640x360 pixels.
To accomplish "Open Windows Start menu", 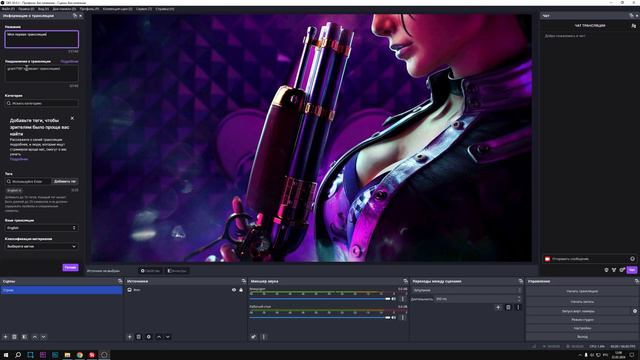I will pyautogui.click(x=6, y=355).
